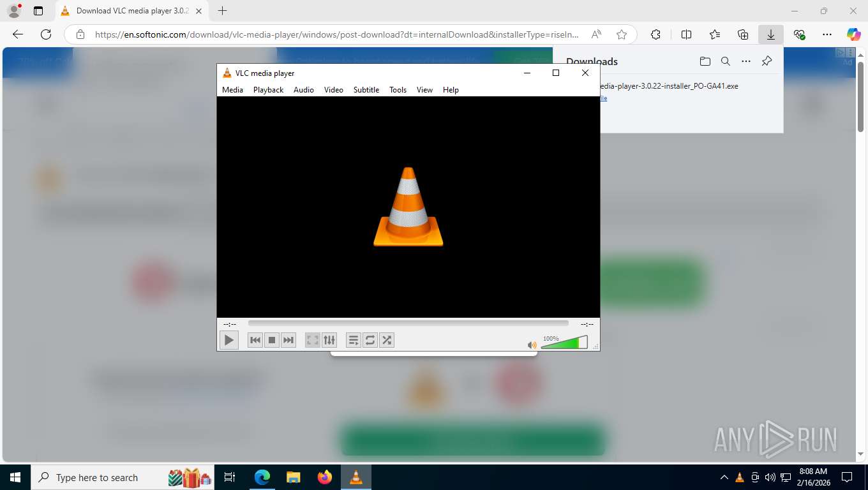Open Downloads folder from the Downloads panel
This screenshot has height=490, width=868.
[705, 61]
